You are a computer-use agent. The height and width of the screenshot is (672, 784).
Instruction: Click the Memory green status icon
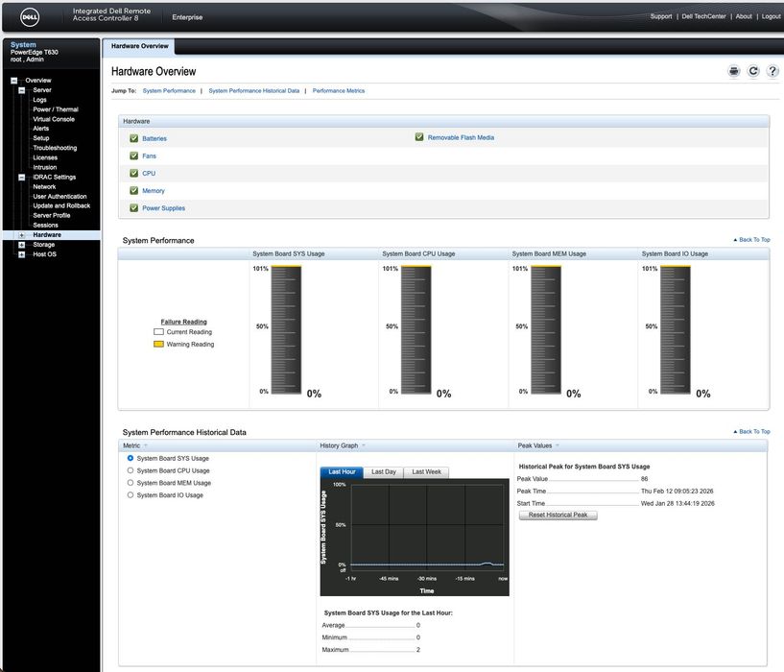(134, 191)
